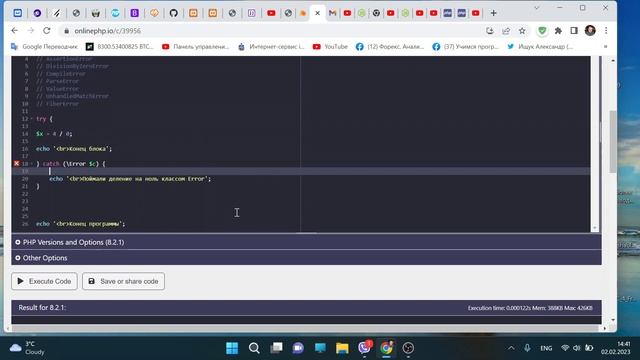Screen dimensions: 640x360
Task: Click the page vertical scrollbar thumb
Action: [x=613, y=141]
